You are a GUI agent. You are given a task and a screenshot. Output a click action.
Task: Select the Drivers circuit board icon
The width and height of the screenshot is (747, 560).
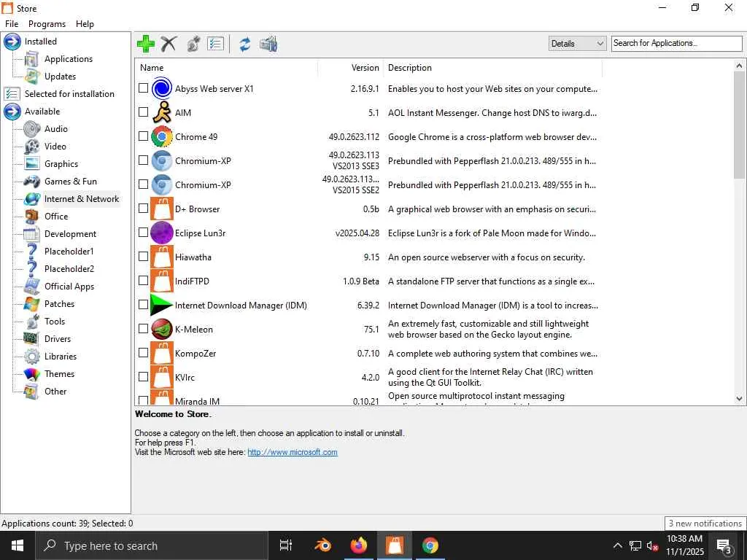click(32, 338)
